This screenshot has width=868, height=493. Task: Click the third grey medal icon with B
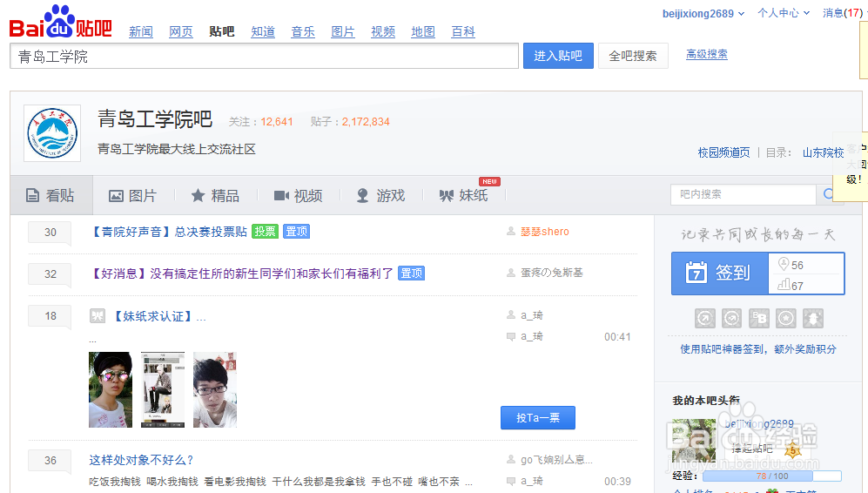click(x=759, y=319)
